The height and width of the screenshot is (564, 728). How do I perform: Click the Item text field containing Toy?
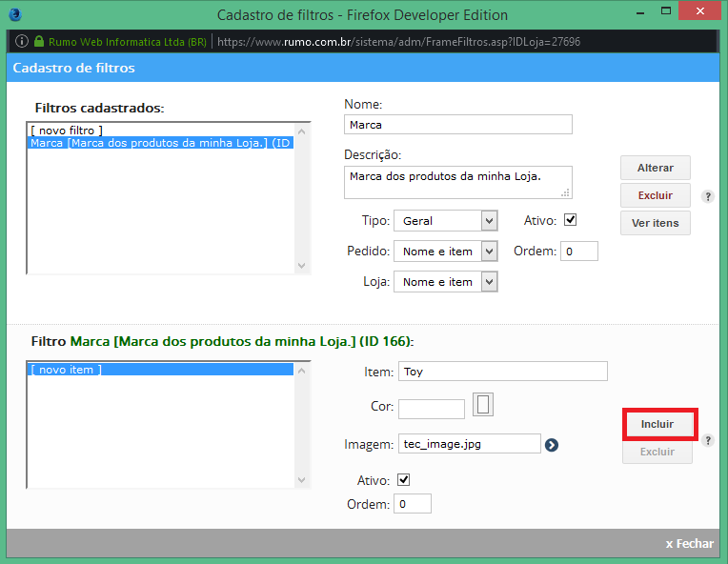tap(503, 372)
